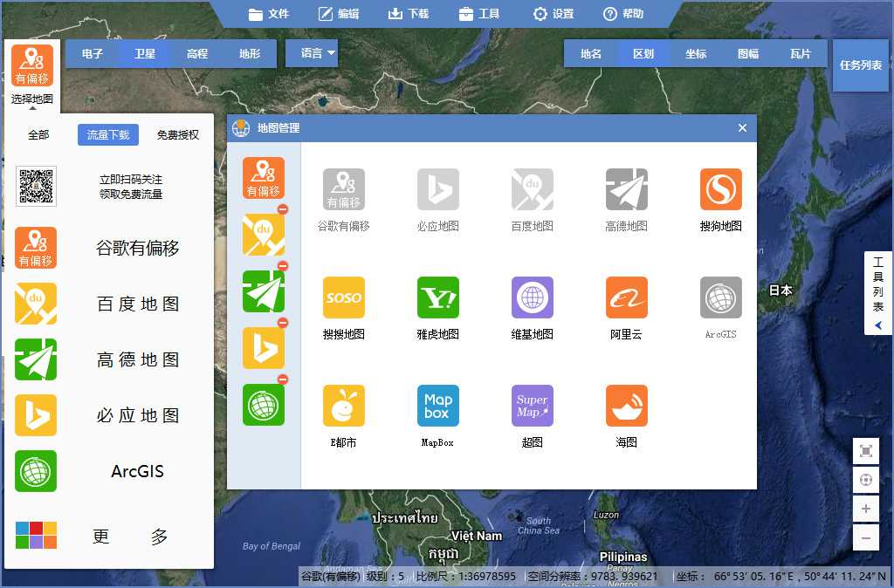Click the round locate button above zoom
894x588 pixels.
[865, 480]
